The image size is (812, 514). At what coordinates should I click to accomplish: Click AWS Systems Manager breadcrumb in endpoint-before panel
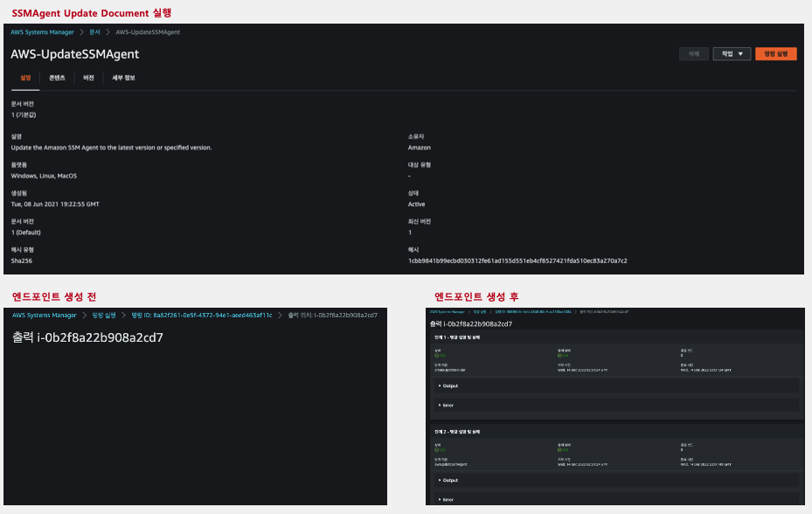(44, 315)
